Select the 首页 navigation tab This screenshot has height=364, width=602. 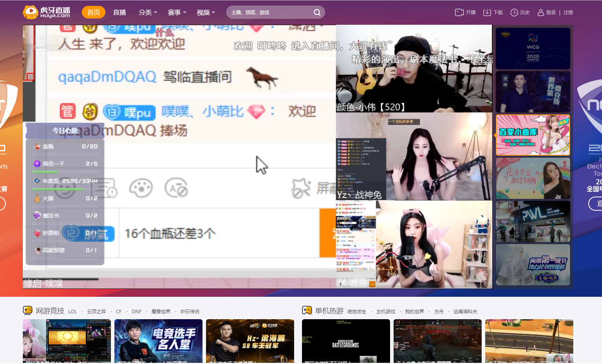click(94, 13)
